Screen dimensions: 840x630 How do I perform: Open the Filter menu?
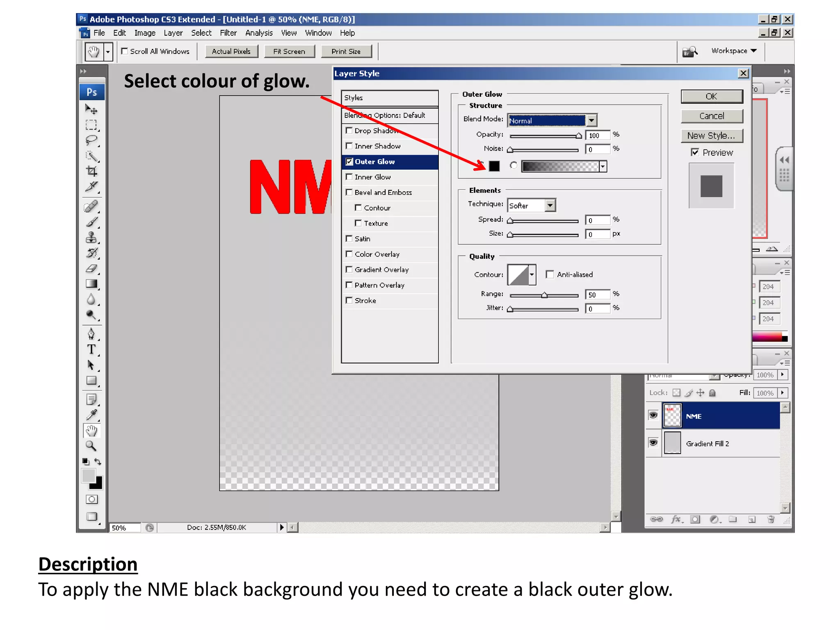pos(228,33)
